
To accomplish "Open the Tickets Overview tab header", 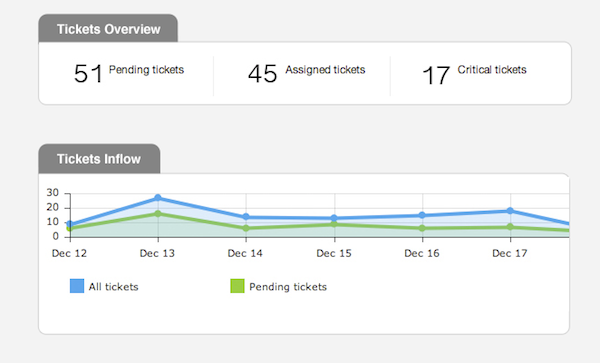I will click(108, 28).
